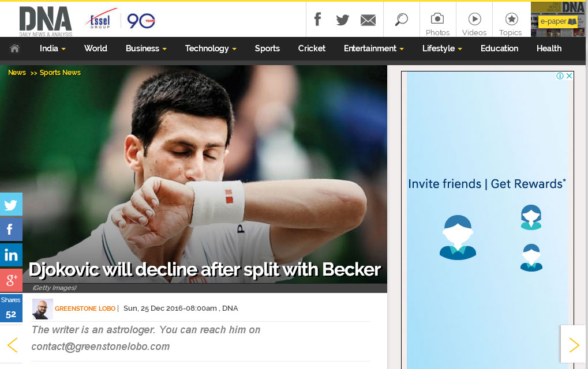This screenshot has width=588, height=369.
Task: Open the Cricket section
Action: 312,48
